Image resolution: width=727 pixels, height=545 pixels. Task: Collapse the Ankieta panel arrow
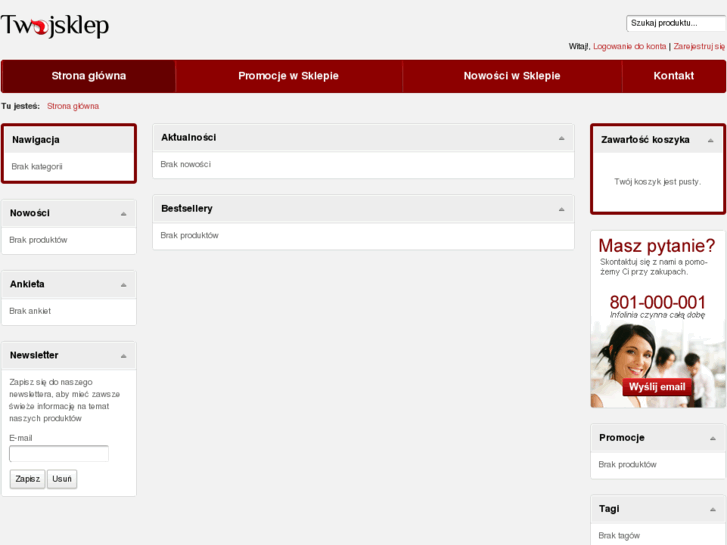point(124,284)
